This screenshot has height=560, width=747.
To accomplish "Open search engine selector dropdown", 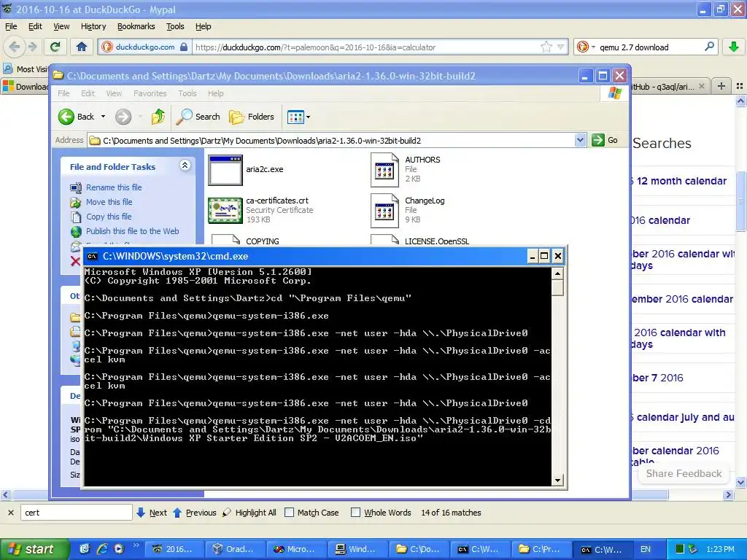I will point(593,47).
